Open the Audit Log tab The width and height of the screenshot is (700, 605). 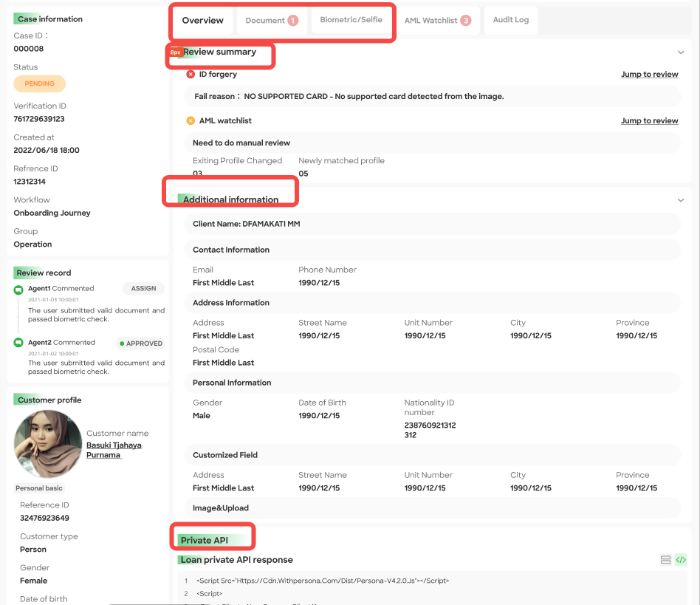511,20
